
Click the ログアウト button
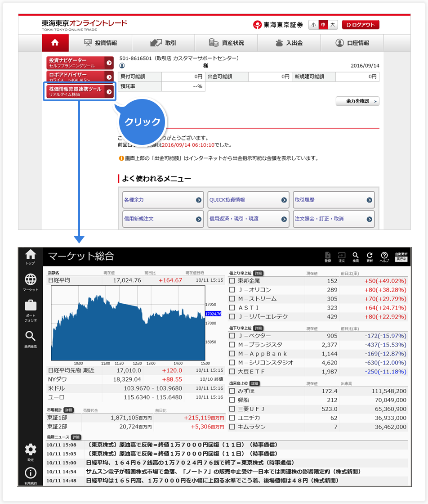pyautogui.click(x=361, y=25)
